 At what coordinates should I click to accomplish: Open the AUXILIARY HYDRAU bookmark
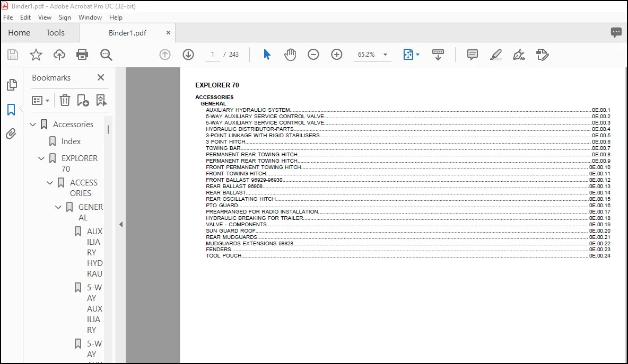point(95,252)
